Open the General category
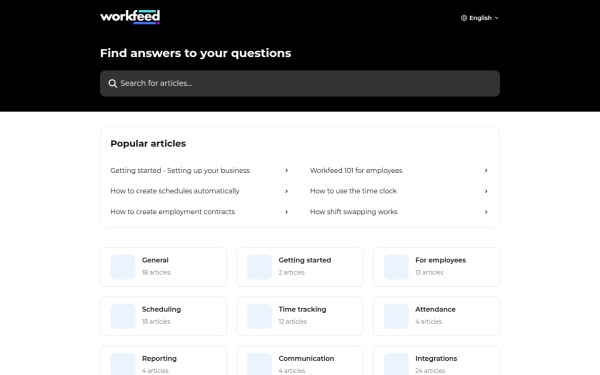 click(x=163, y=267)
